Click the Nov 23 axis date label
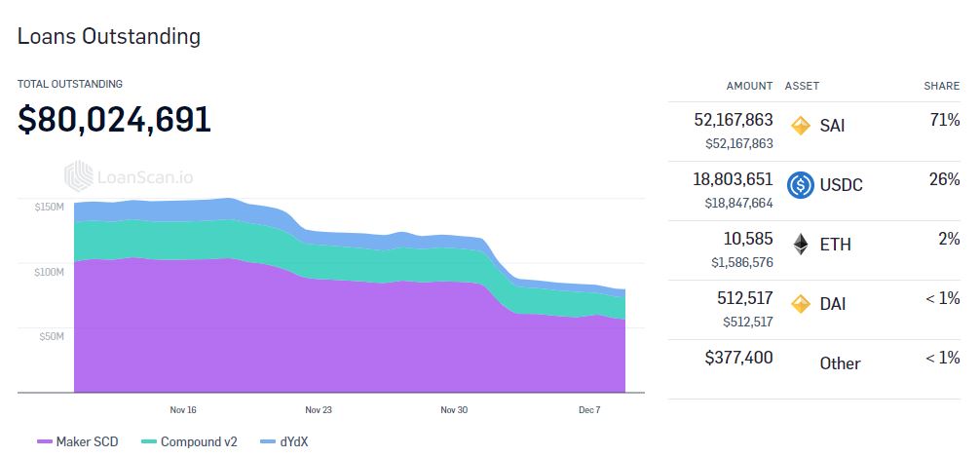980x457 pixels. point(319,410)
